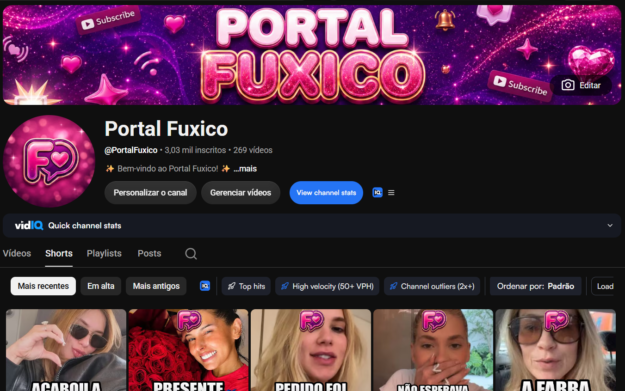This screenshot has height=391, width=625.
Task: Click the vidIQ logo in stats bar
Action: pyautogui.click(x=29, y=226)
